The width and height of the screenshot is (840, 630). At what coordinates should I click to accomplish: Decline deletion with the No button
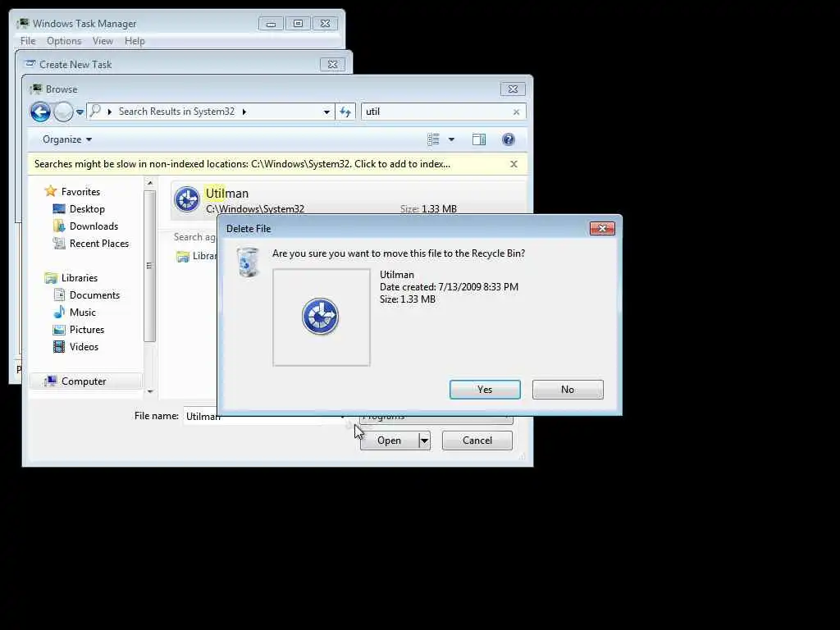(x=568, y=390)
